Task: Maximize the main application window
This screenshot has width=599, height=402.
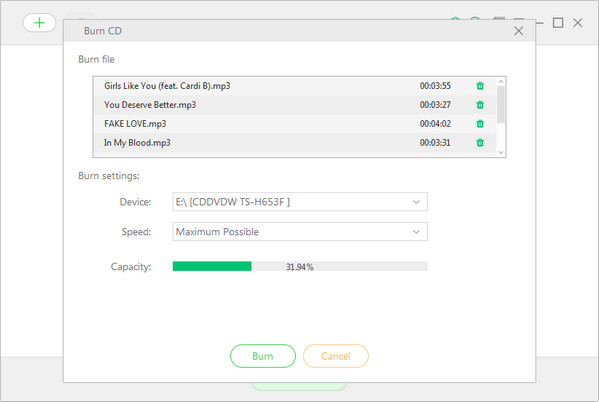Action: (x=558, y=23)
